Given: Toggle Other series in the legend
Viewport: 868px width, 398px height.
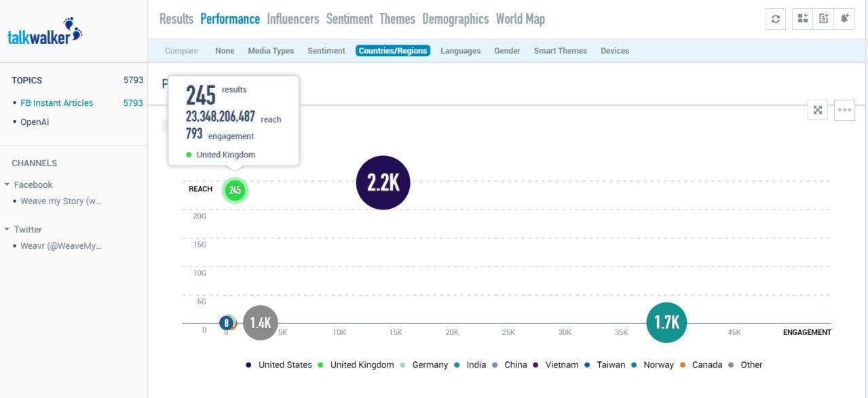Looking at the screenshot, I should (751, 365).
